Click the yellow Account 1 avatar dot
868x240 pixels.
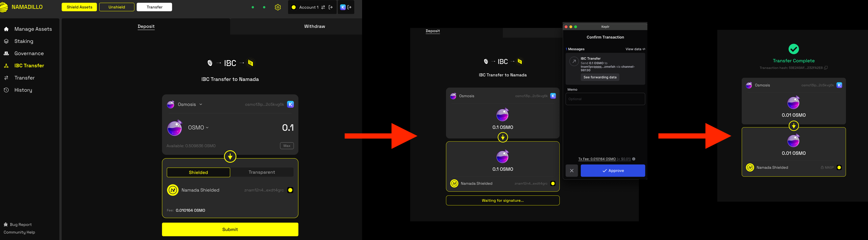[294, 7]
